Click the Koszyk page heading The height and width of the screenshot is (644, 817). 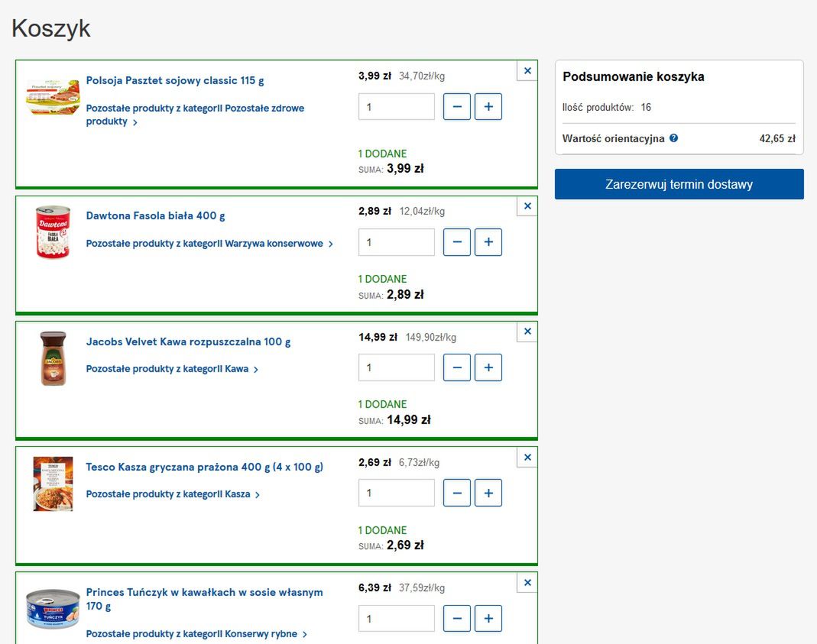pos(51,28)
